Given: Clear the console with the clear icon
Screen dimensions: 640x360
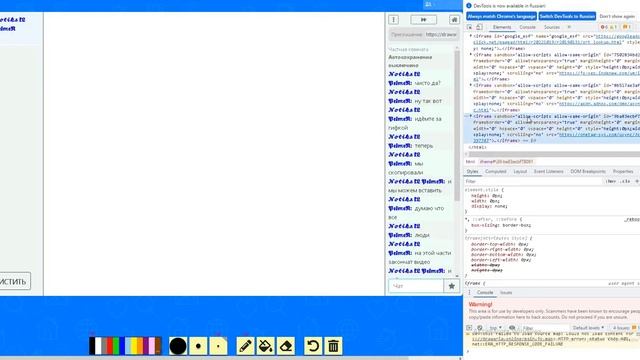Looking at the screenshot, I should pos(480,328).
